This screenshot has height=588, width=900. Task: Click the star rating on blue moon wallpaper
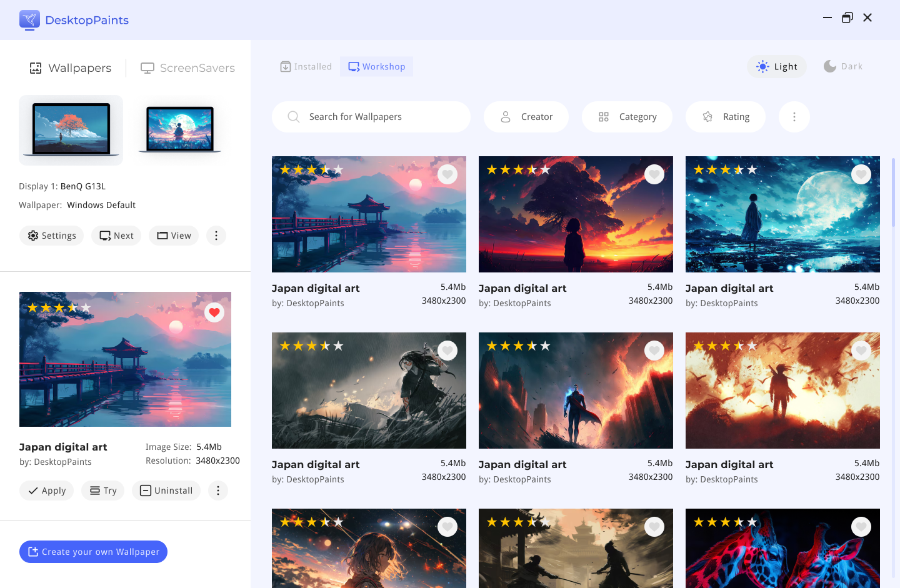coord(725,170)
